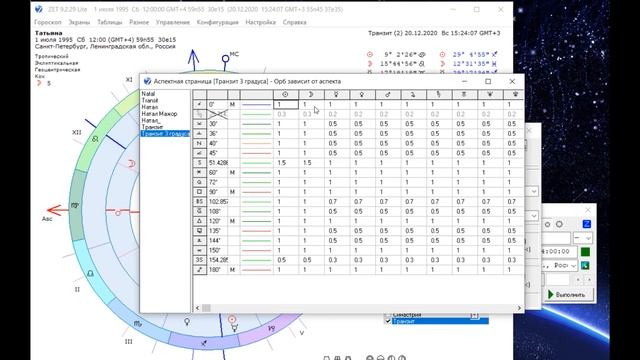This screenshot has height=360, width=640.
Task: Click the green square color button
Action: pos(585,252)
